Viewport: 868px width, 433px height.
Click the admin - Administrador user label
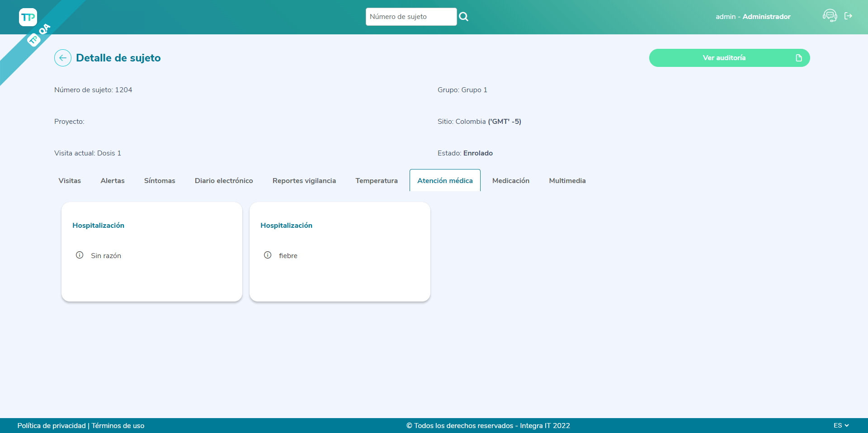(753, 17)
